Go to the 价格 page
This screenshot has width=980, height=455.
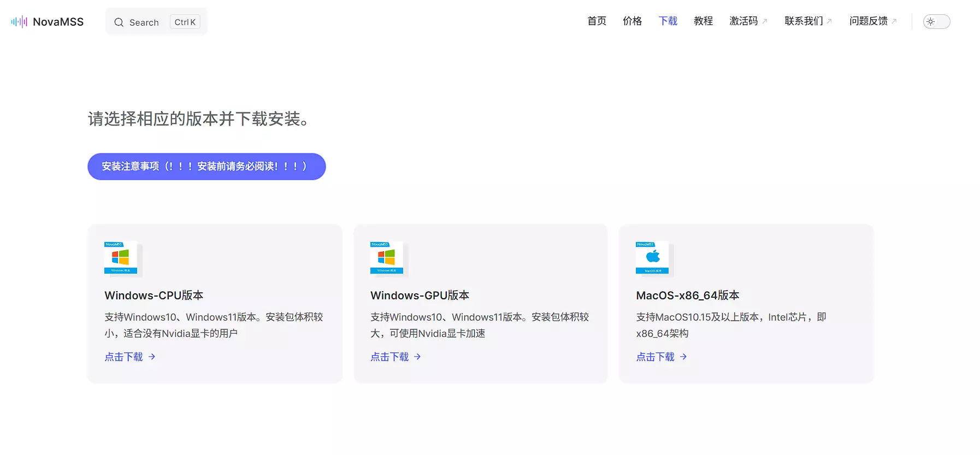pyautogui.click(x=632, y=21)
